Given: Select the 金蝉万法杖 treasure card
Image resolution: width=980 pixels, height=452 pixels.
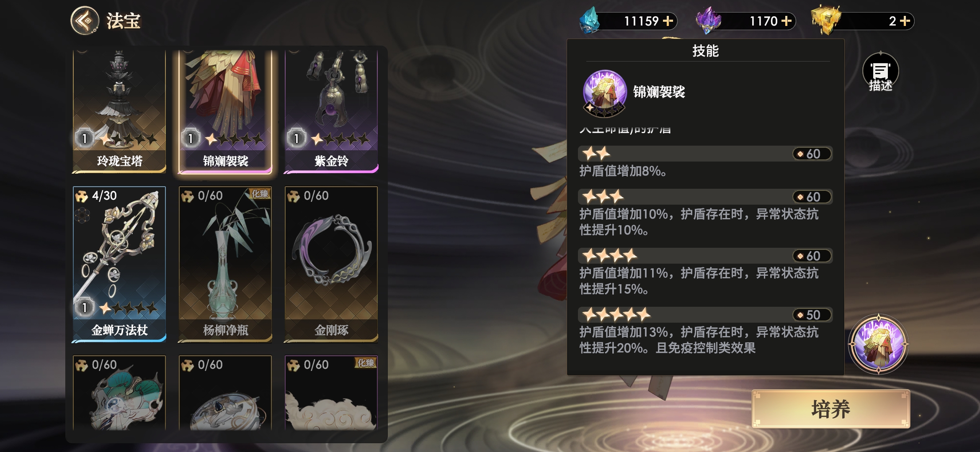Looking at the screenshot, I should (119, 264).
